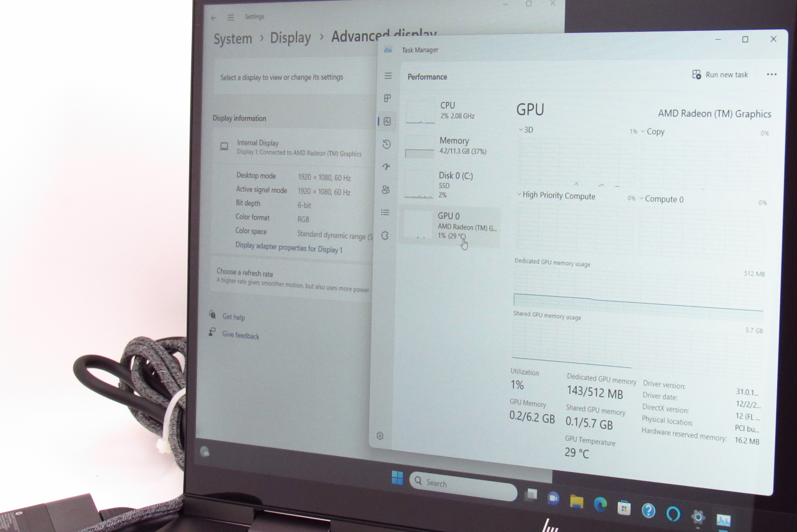Open the three-dots more options menu
This screenshot has height=532, width=797.
point(771,75)
